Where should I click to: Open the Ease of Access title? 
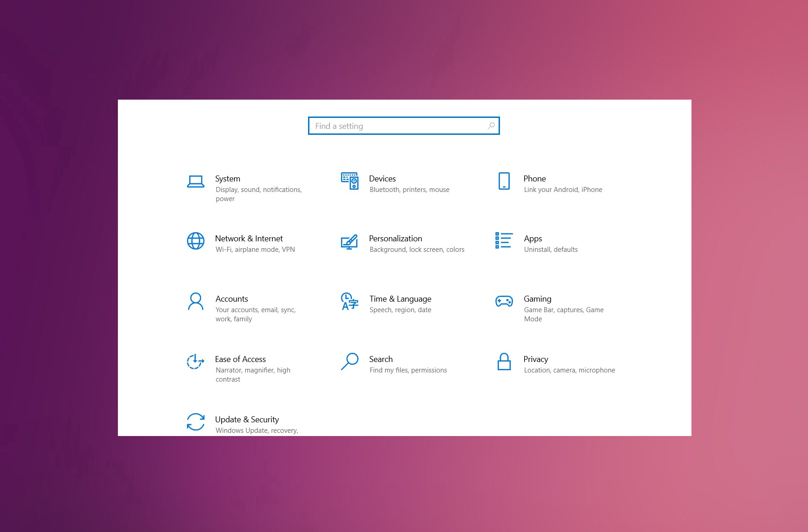[x=240, y=359]
